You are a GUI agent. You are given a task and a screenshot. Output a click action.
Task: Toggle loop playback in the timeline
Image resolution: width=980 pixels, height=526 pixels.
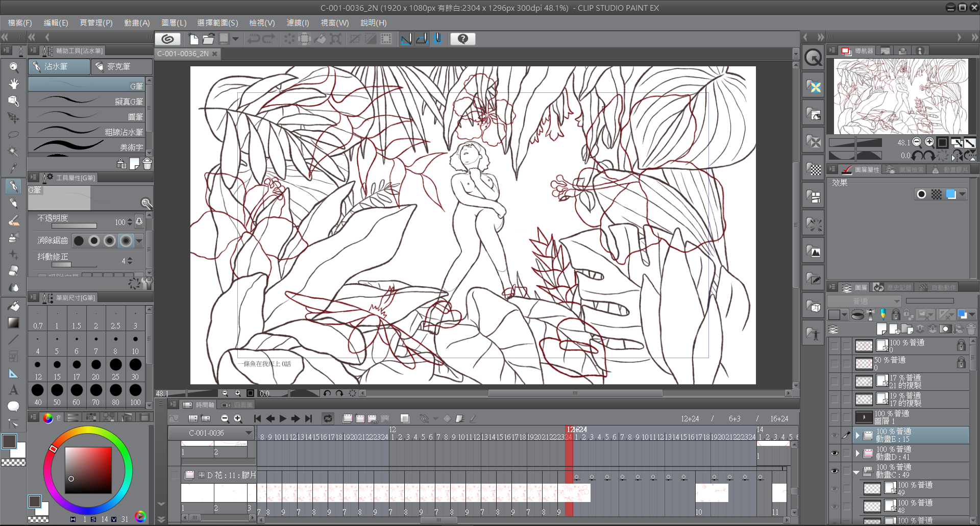point(328,419)
